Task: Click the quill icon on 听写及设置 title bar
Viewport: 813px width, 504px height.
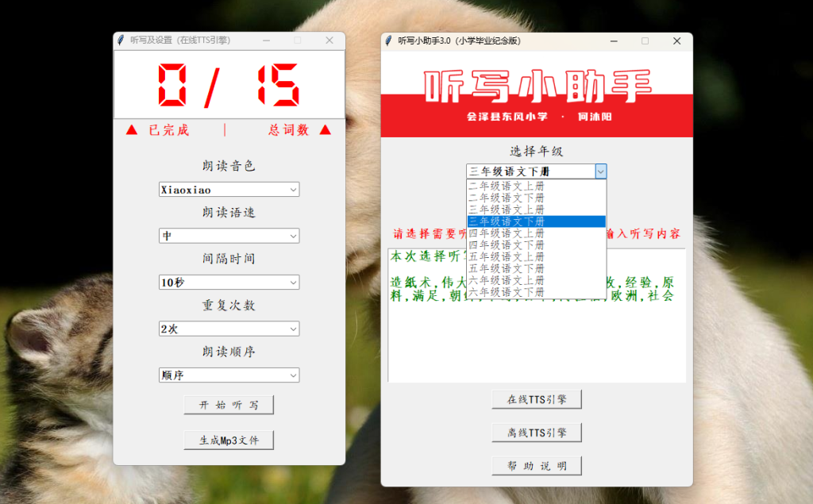Action: (120, 40)
